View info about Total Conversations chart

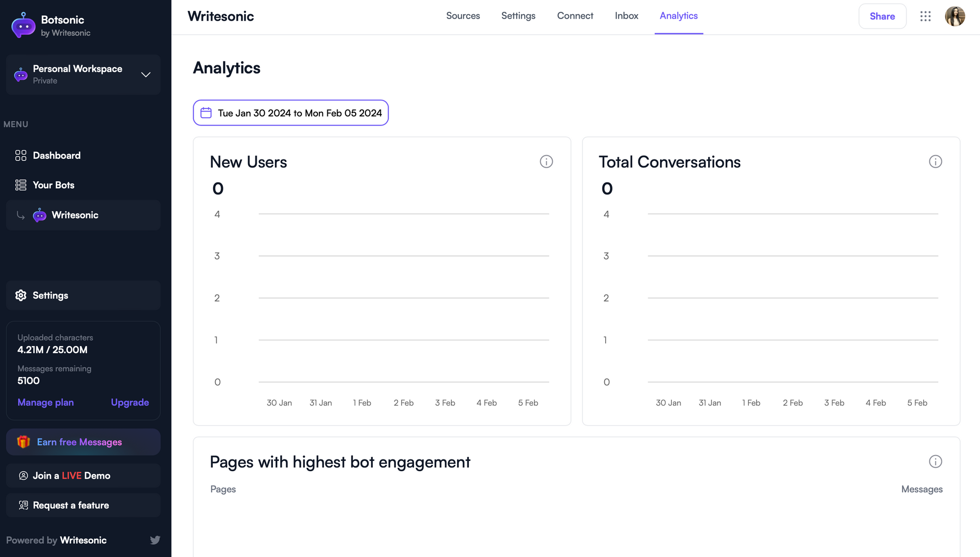(935, 161)
